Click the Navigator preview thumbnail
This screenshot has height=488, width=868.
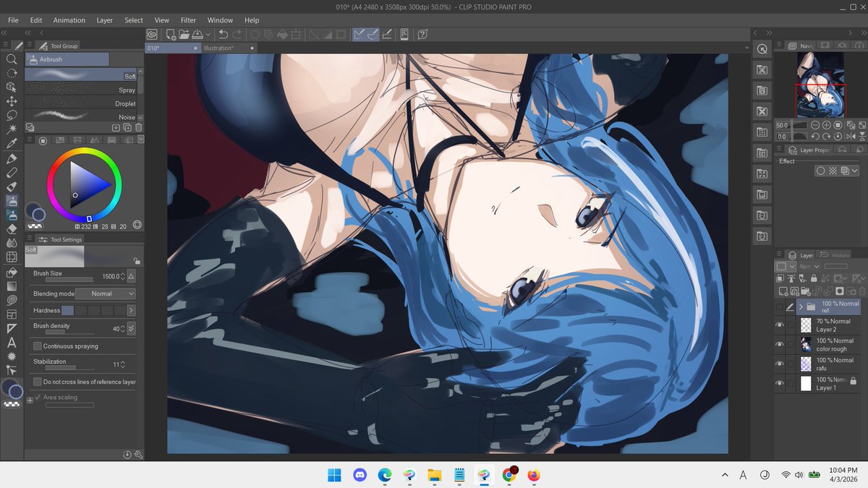821,84
